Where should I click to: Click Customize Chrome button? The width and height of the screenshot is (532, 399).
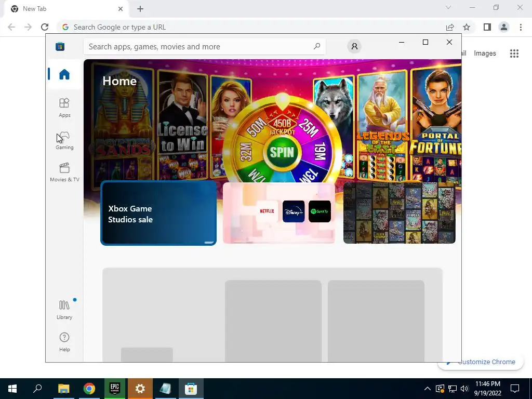point(482,362)
